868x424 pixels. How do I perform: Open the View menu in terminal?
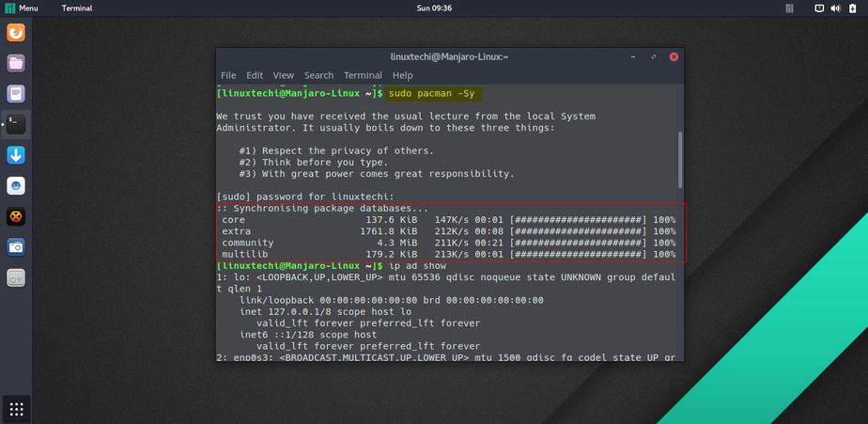(x=284, y=75)
